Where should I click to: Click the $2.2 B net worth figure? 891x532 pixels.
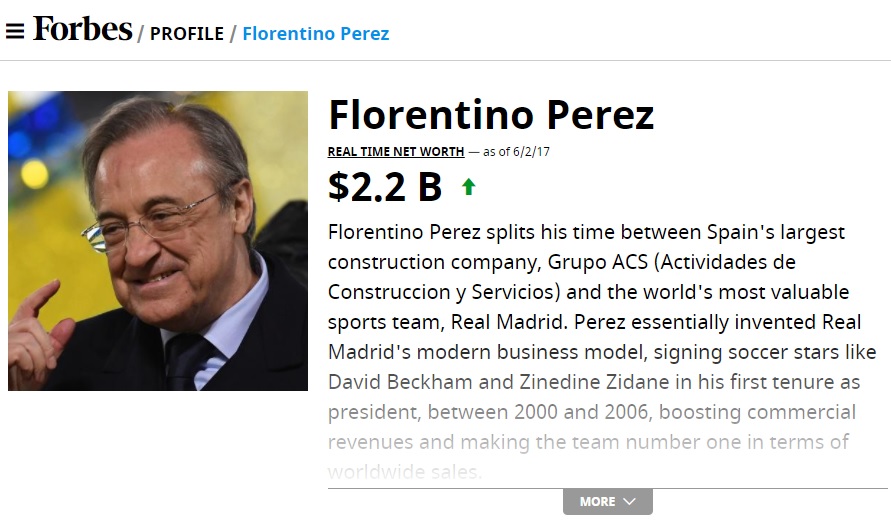[385, 187]
